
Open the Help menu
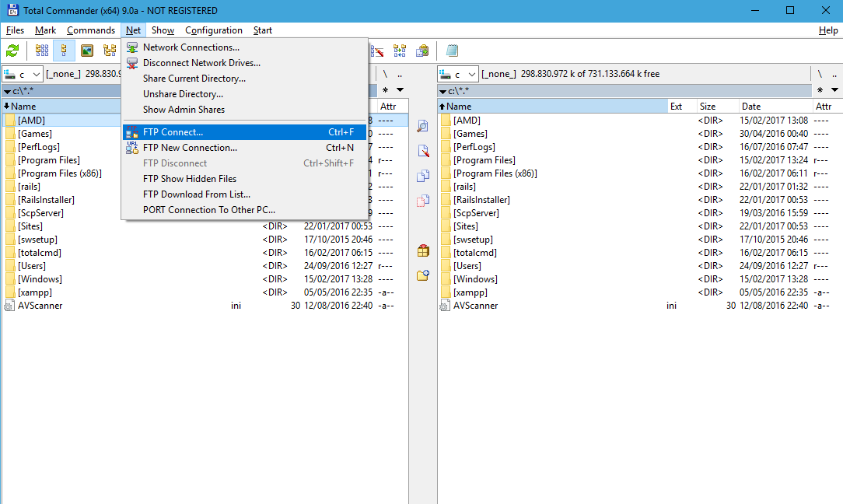click(x=828, y=30)
